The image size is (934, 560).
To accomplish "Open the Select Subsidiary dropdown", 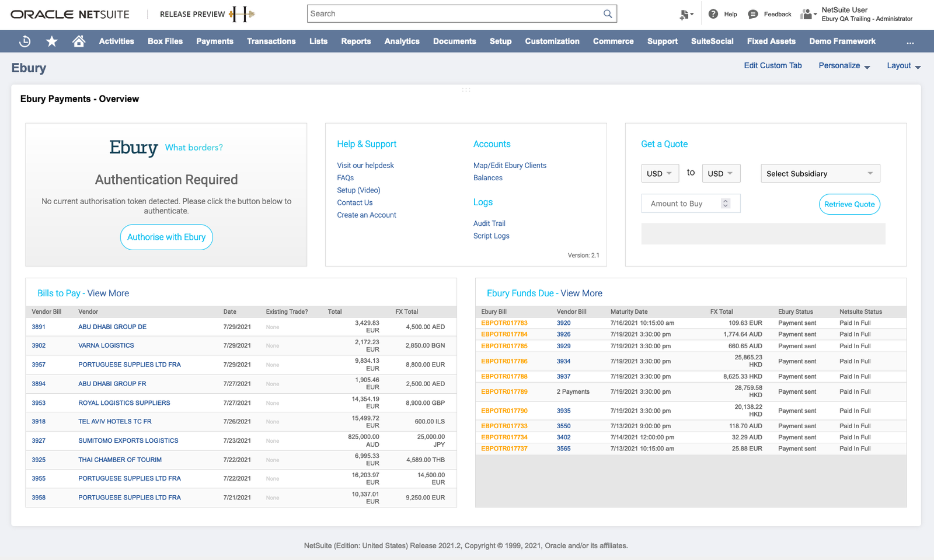I will coord(820,173).
